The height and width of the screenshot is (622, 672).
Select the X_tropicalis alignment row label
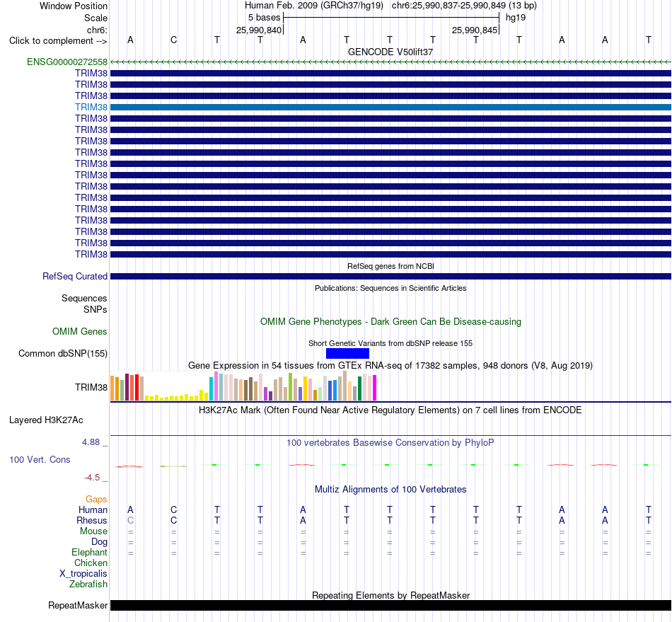tap(83, 574)
